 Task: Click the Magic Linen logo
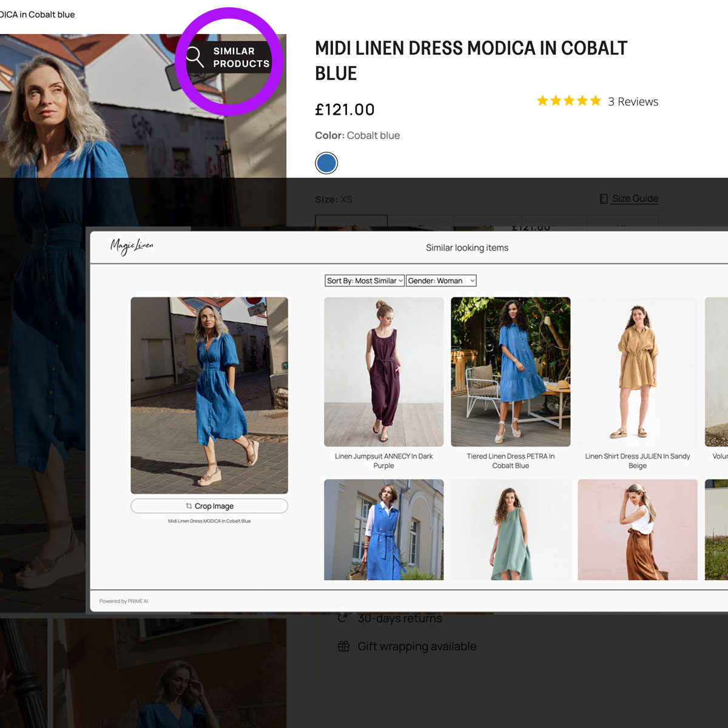[130, 247]
